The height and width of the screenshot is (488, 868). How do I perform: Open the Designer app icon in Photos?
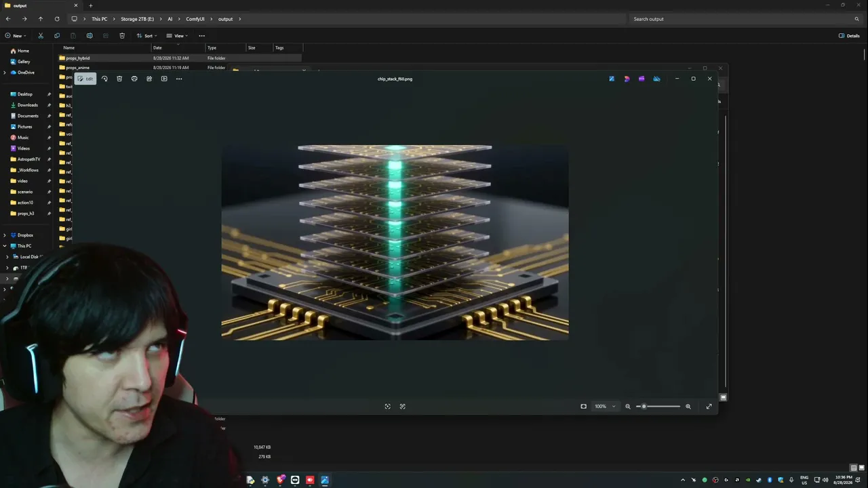pyautogui.click(x=627, y=79)
